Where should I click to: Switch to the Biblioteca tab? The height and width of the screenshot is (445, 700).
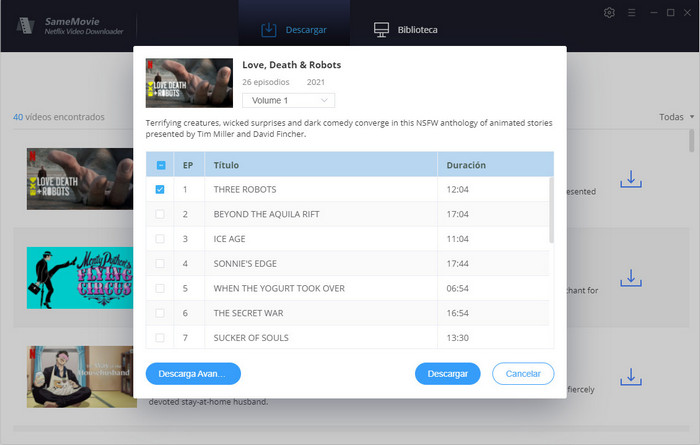[405, 29]
